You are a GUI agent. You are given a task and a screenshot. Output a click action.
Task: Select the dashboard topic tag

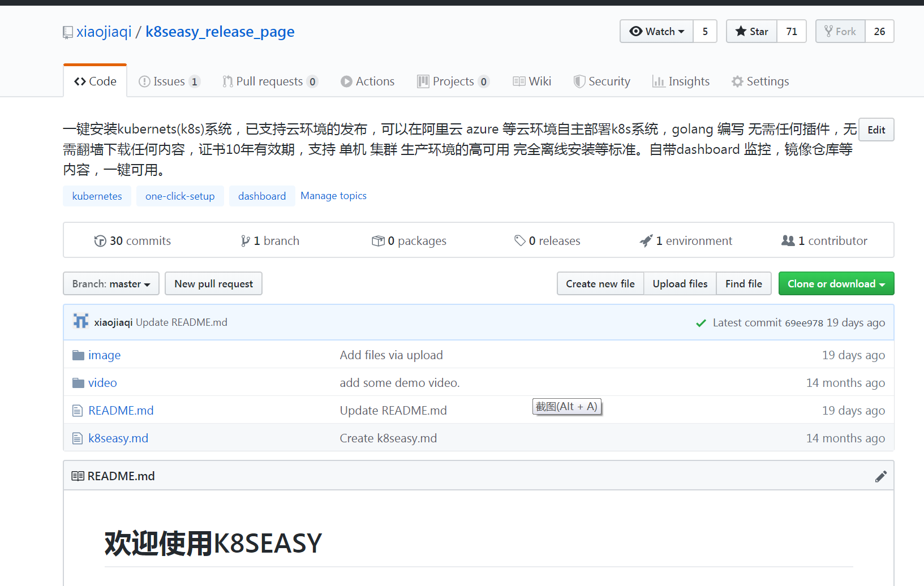[262, 196]
